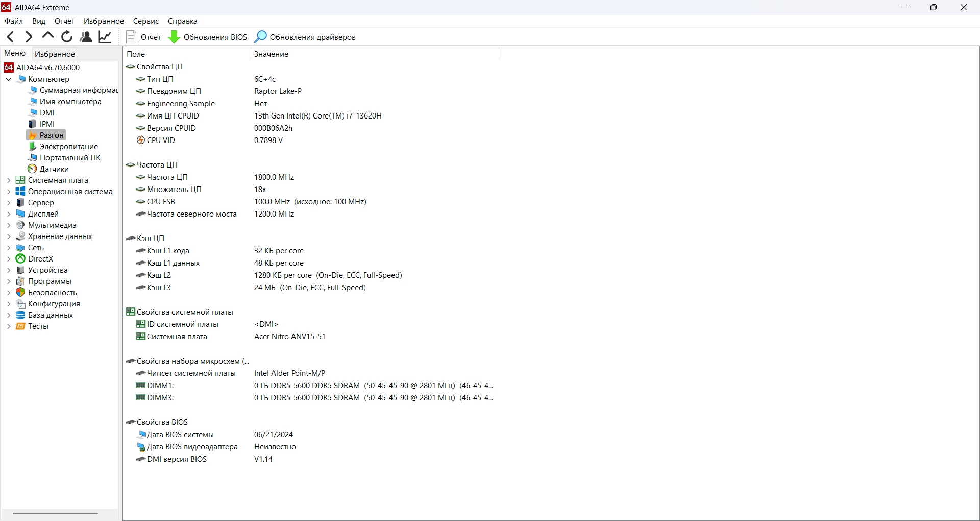Open the Справка menu
This screenshot has width=980, height=521.
(x=183, y=21)
